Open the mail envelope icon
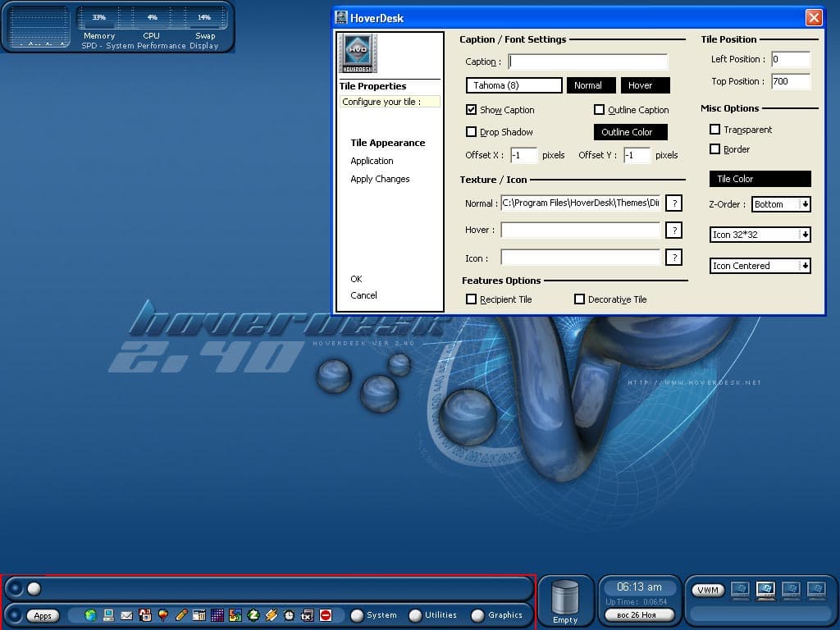Screen dimensions: 840x630 pyautogui.click(x=126, y=615)
